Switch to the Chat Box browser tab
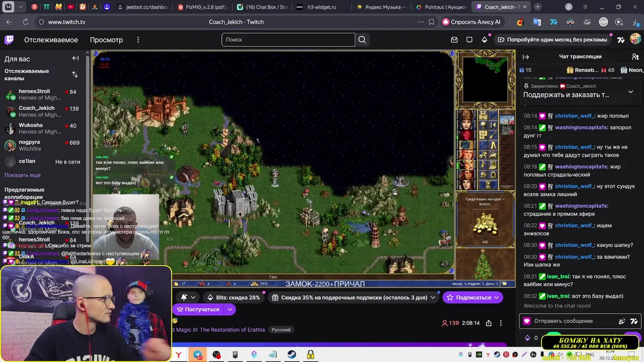The height and width of the screenshot is (362, 644). coord(263,7)
